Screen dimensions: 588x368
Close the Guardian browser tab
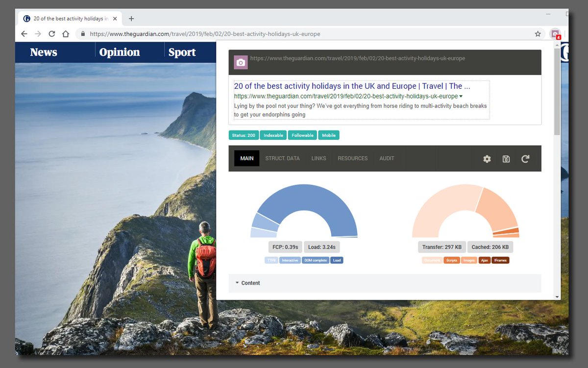tap(115, 19)
